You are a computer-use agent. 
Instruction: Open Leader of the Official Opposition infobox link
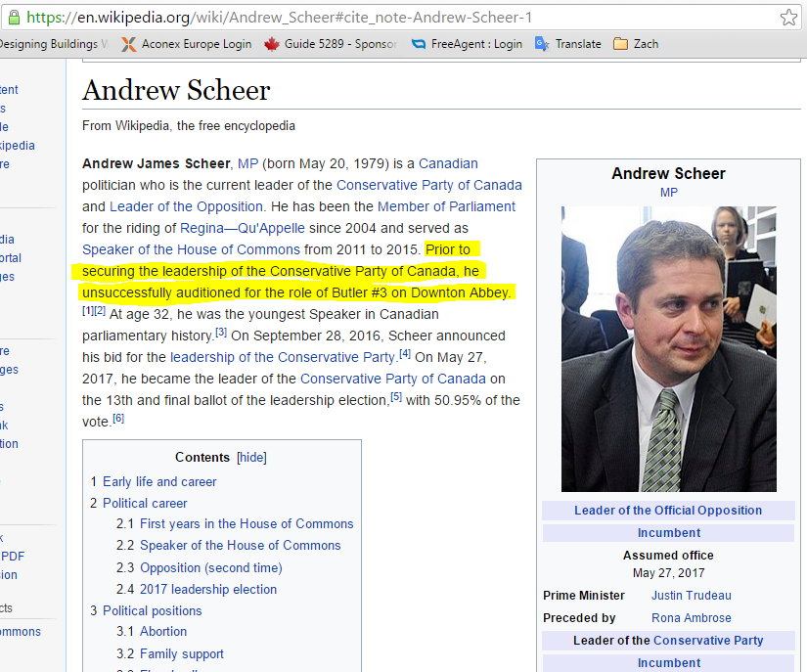tap(668, 511)
